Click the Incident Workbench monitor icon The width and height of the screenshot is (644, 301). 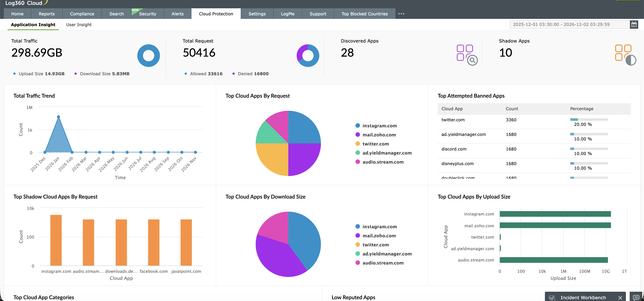coord(552,297)
